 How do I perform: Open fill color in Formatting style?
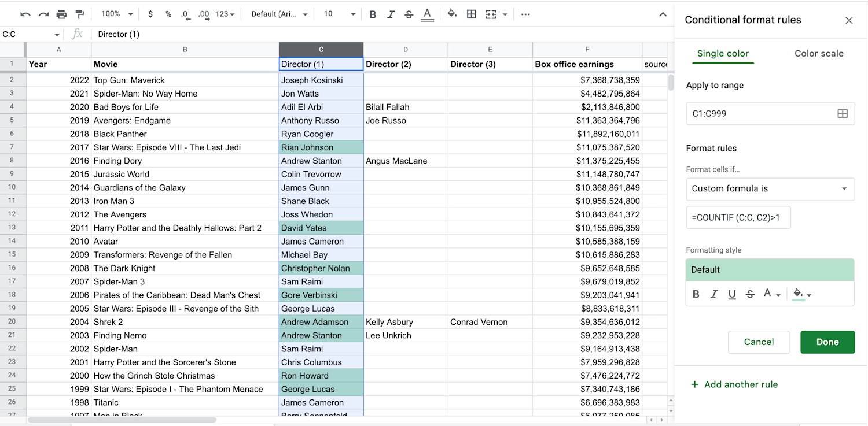(801, 294)
